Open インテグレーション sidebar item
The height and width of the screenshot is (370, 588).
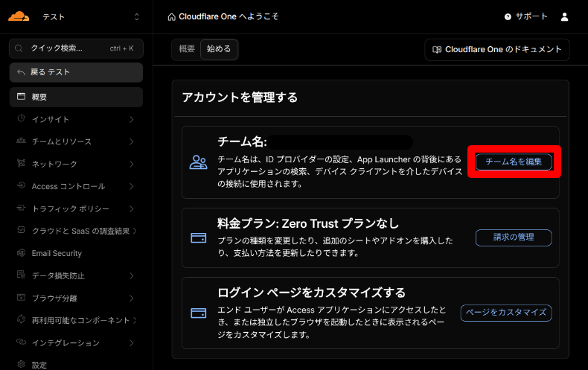[76, 342]
